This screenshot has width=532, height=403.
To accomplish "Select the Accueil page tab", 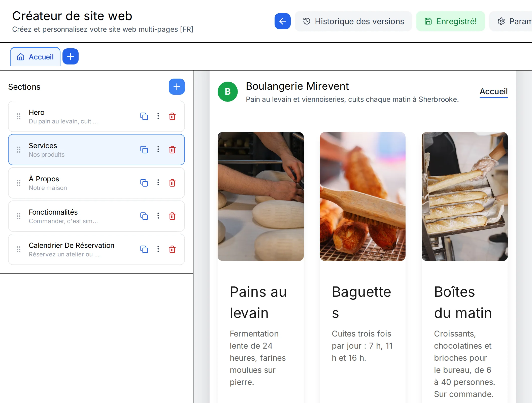I will [x=35, y=57].
